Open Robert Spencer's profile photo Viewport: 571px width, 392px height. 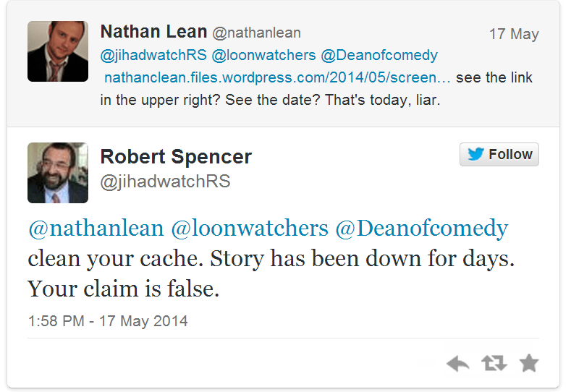point(58,173)
